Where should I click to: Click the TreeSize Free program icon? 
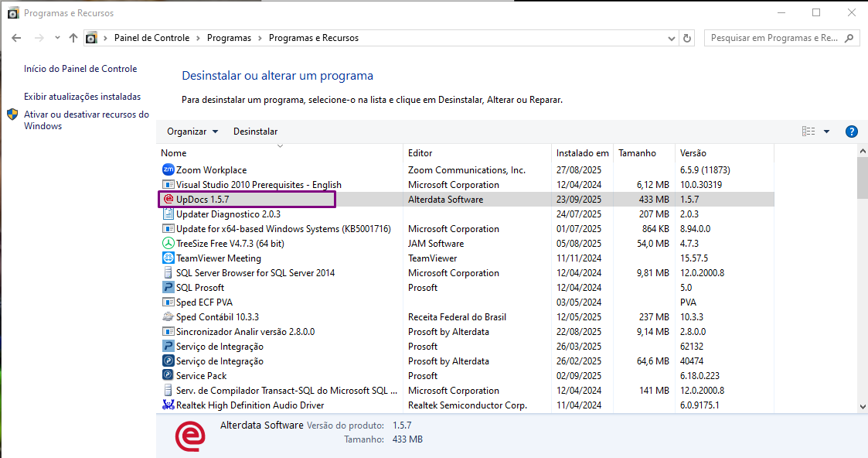168,244
